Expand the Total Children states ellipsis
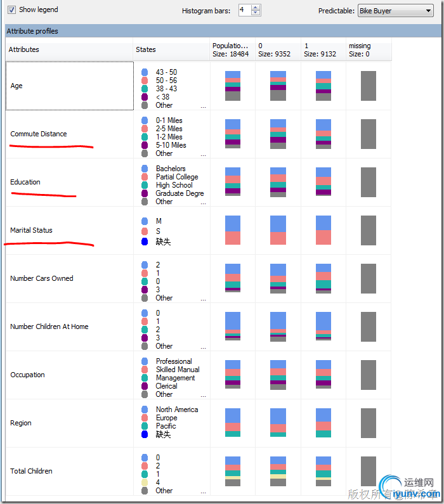Screen dimensions: 444x504 (203, 492)
